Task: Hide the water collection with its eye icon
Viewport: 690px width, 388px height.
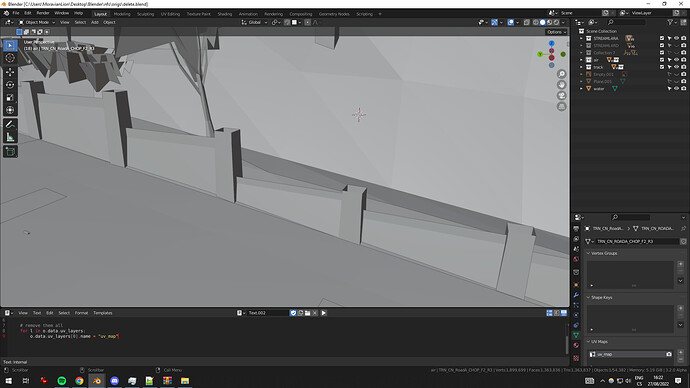Action: (x=676, y=88)
